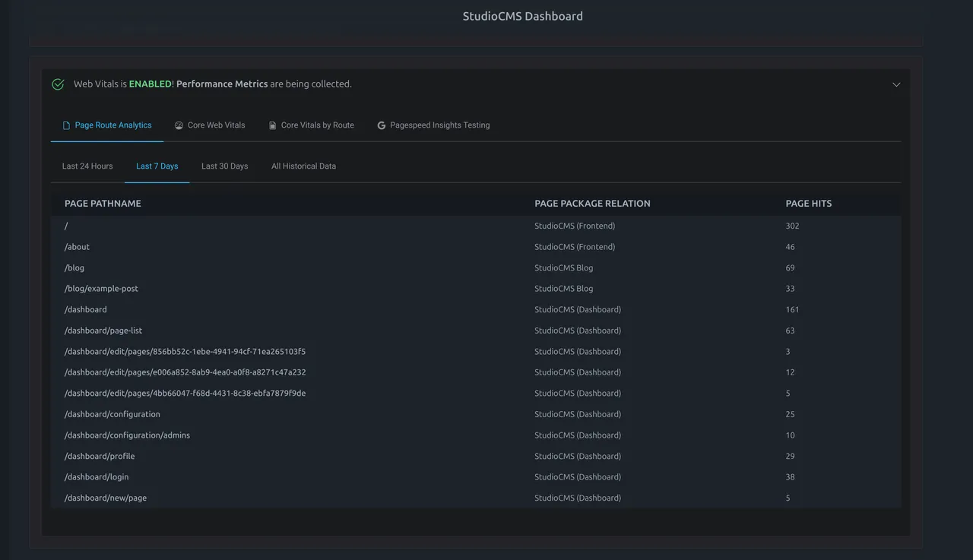Click the PAGE PACKAGE RELATION column header

tap(592, 204)
